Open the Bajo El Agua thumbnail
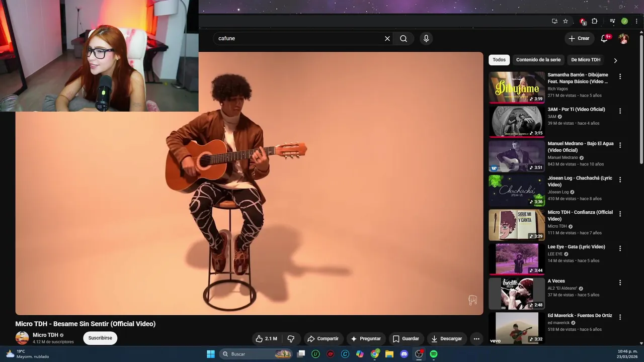The height and width of the screenshot is (362, 644). (x=517, y=156)
